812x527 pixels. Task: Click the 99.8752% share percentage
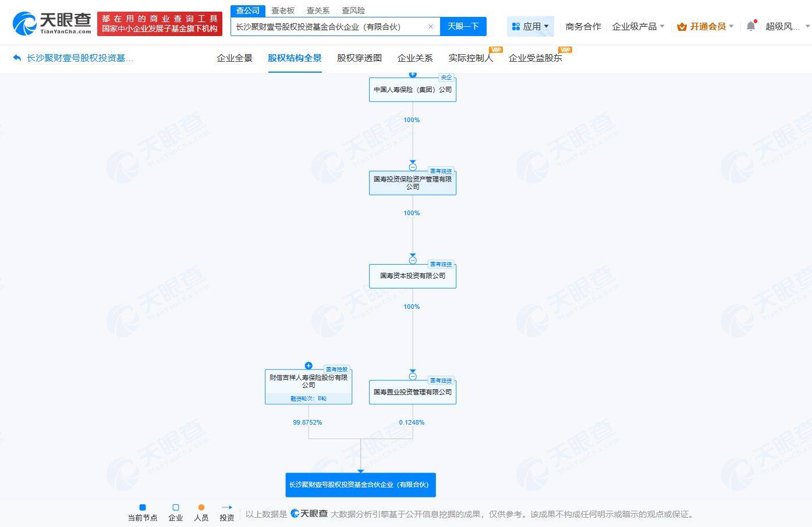(307, 422)
